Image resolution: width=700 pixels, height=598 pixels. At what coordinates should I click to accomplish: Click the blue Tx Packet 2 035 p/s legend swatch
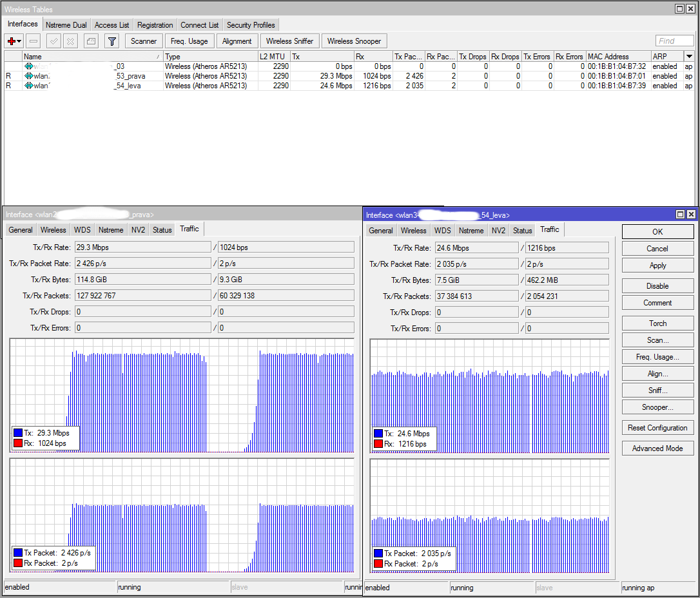[378, 554]
